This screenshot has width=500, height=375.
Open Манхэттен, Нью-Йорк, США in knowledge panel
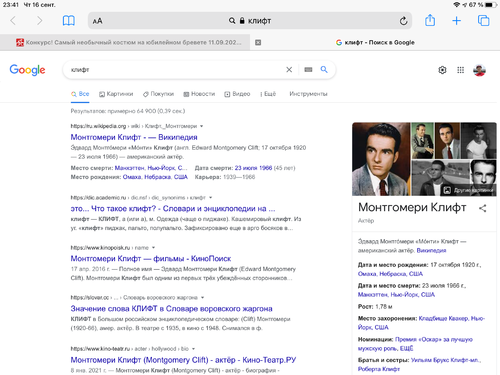(396, 295)
